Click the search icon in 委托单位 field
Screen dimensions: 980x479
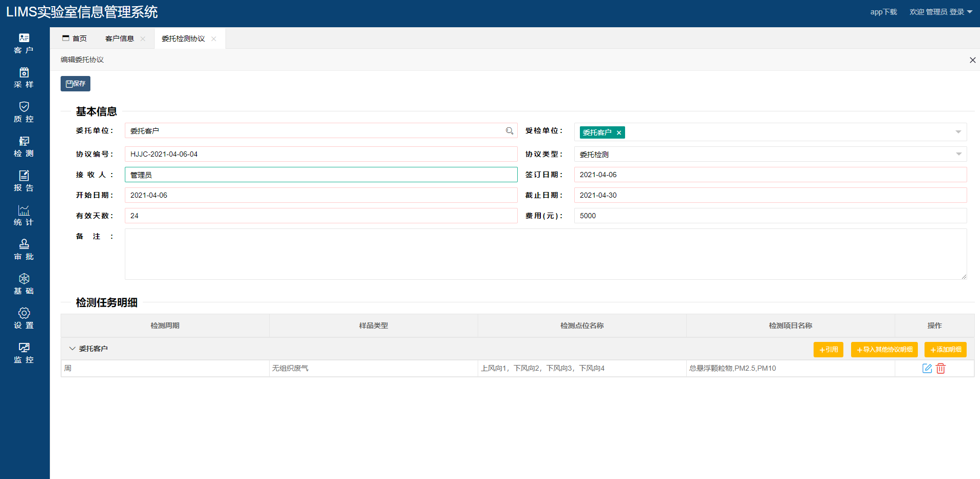509,131
